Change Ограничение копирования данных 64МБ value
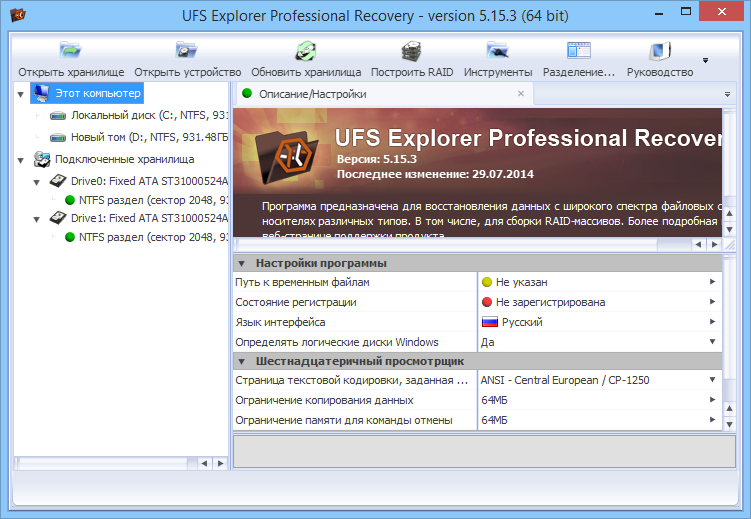751x519 pixels. [x=600, y=400]
